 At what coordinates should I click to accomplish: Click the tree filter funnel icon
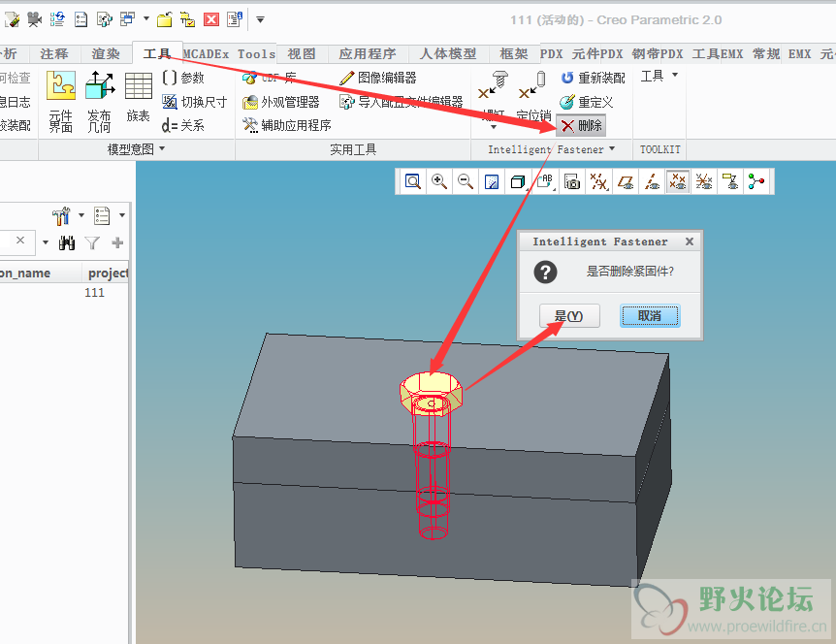point(92,243)
